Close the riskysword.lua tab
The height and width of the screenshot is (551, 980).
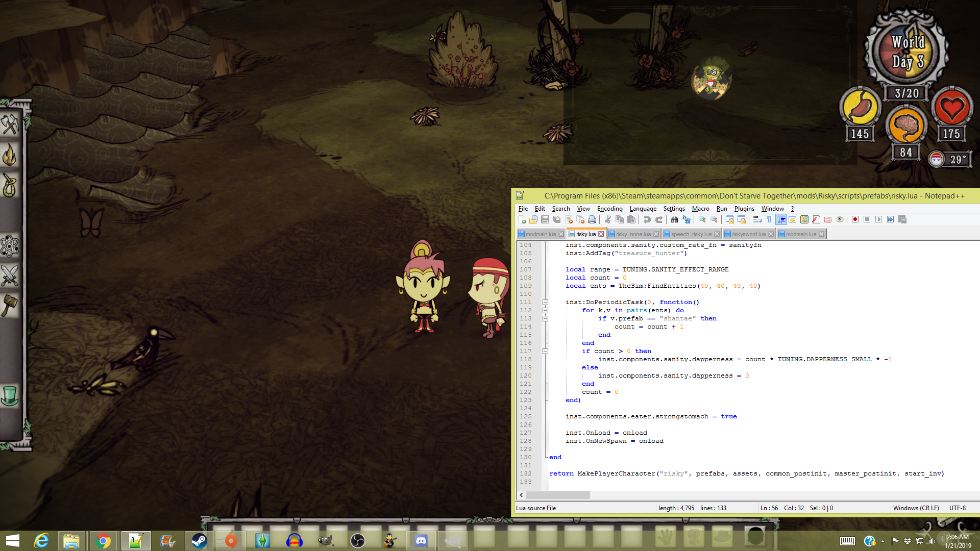click(x=771, y=234)
